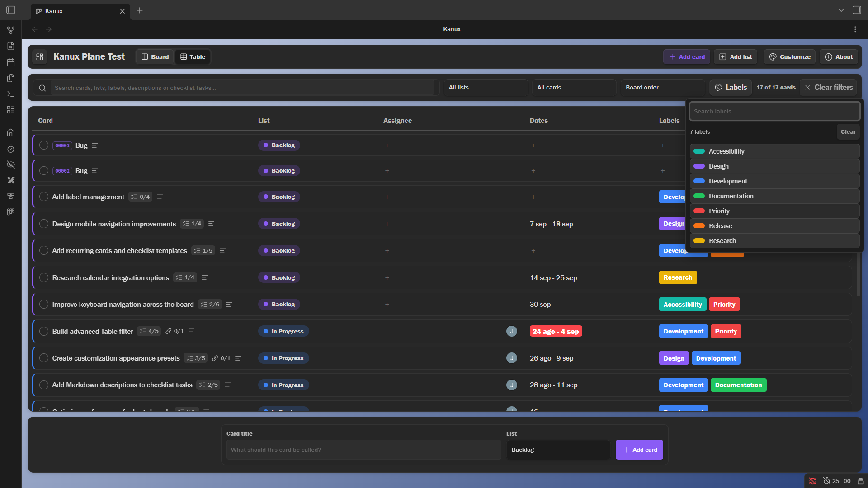This screenshot has height=488, width=868.
Task: Open the stopwatch timer icon in sidebar
Action: (x=11, y=149)
